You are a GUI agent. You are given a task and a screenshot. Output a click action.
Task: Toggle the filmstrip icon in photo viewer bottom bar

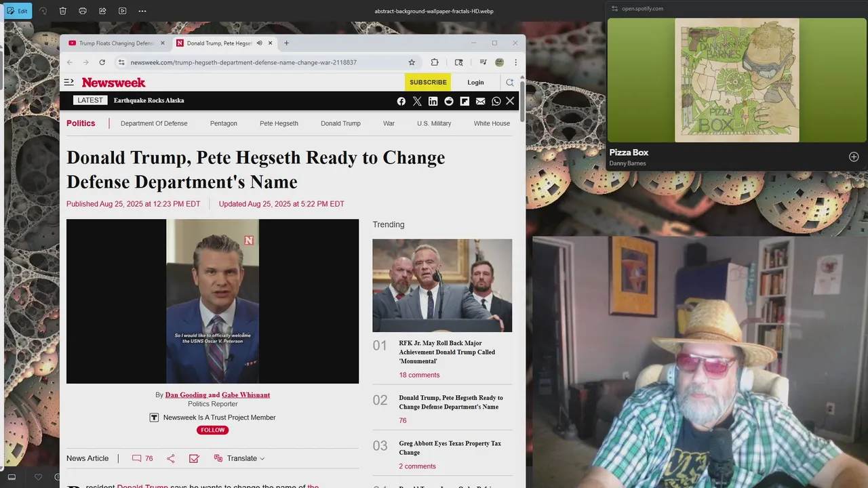click(x=12, y=477)
